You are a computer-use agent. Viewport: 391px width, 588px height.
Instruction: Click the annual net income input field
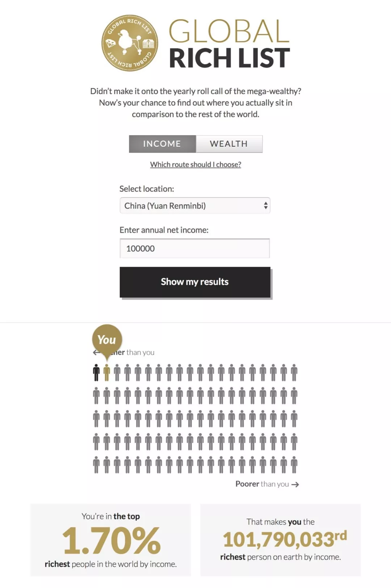(195, 249)
